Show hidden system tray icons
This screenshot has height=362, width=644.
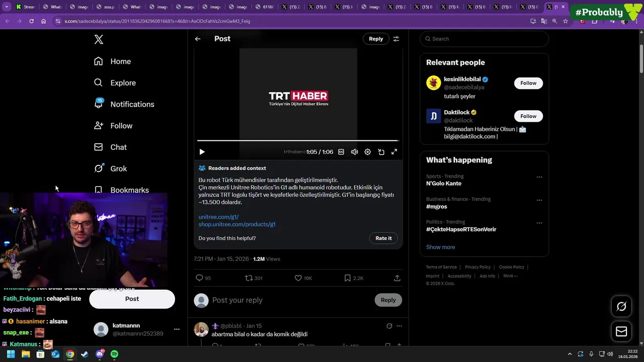(570, 354)
